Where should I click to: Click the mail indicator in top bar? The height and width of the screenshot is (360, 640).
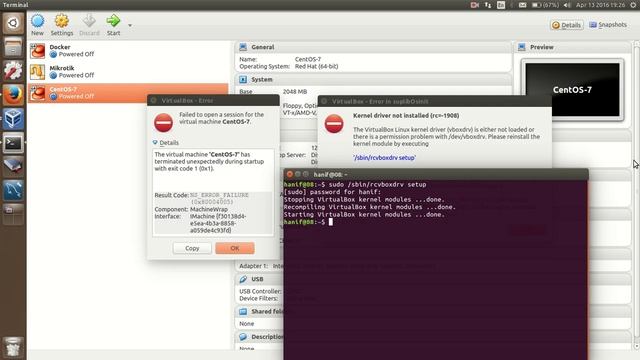pos(522,5)
